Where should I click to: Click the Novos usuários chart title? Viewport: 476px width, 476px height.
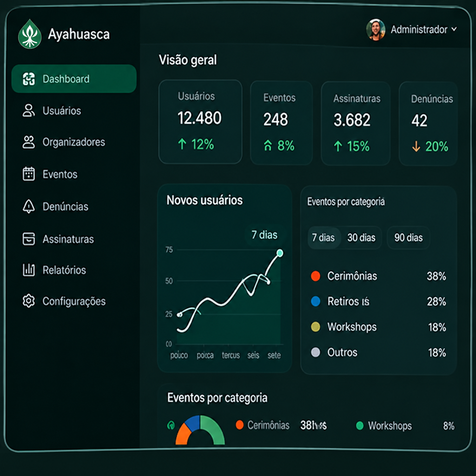[x=205, y=200]
